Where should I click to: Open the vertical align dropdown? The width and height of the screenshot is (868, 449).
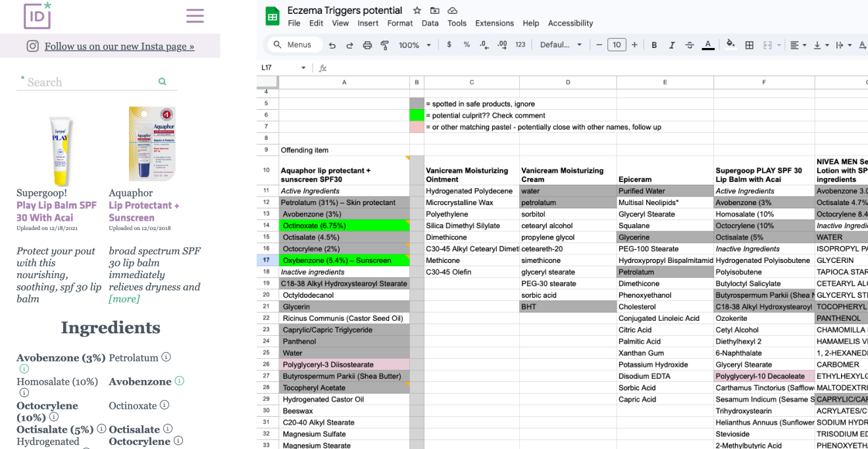[821, 45]
